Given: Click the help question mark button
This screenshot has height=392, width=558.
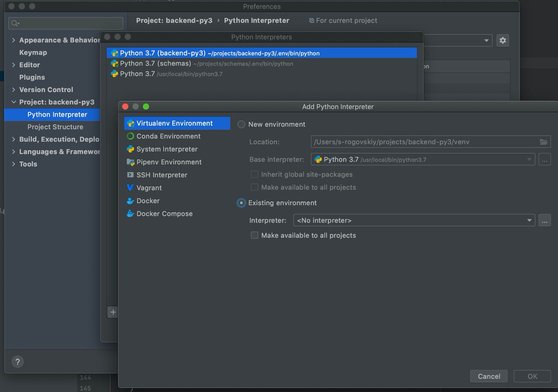Looking at the screenshot, I should [x=17, y=362].
